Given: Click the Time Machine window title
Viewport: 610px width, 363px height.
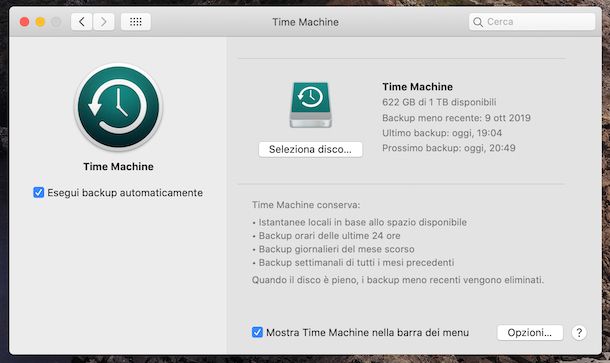Looking at the screenshot, I should [305, 22].
